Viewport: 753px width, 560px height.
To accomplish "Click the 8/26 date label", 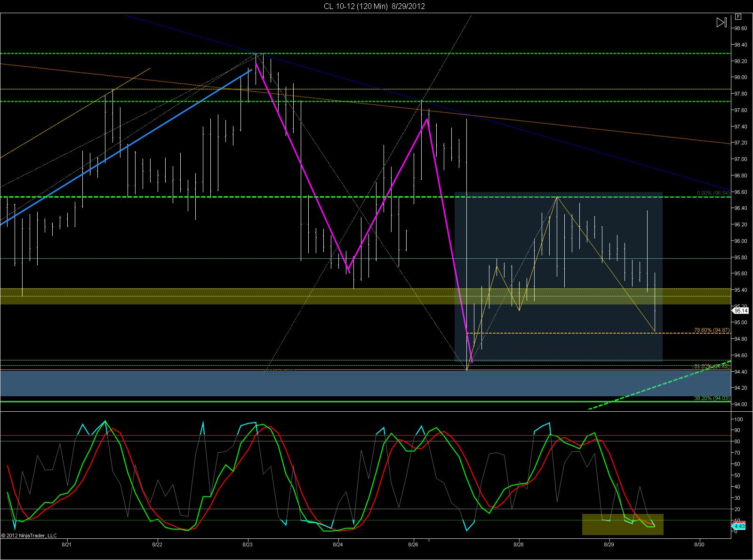I will [414, 544].
